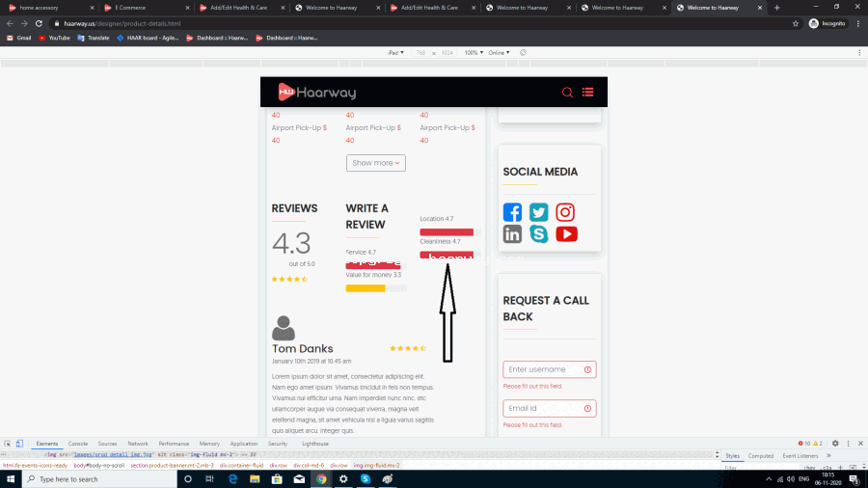This screenshot has width=868, height=488.
Task: Open the iPad device selector dropdown
Action: point(393,53)
